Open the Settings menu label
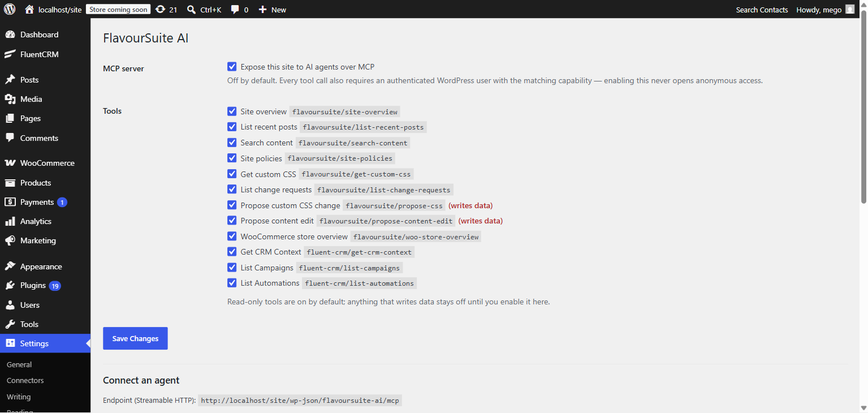The image size is (868, 413). pos(34,343)
